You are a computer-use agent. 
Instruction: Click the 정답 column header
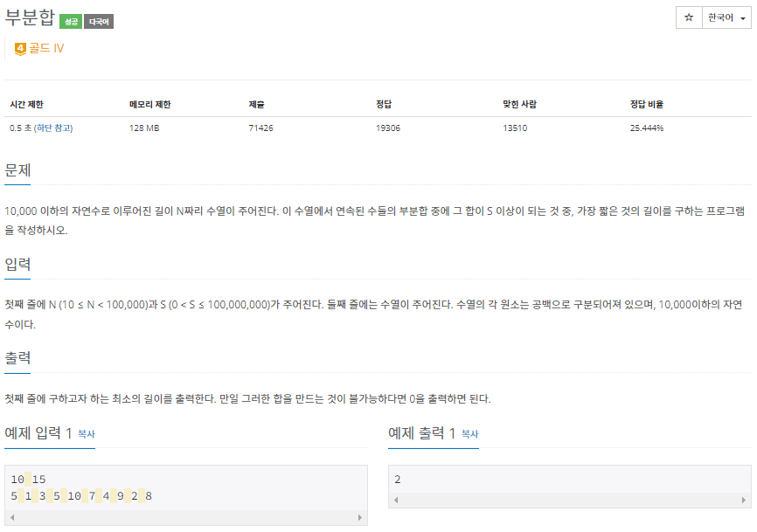tap(384, 104)
